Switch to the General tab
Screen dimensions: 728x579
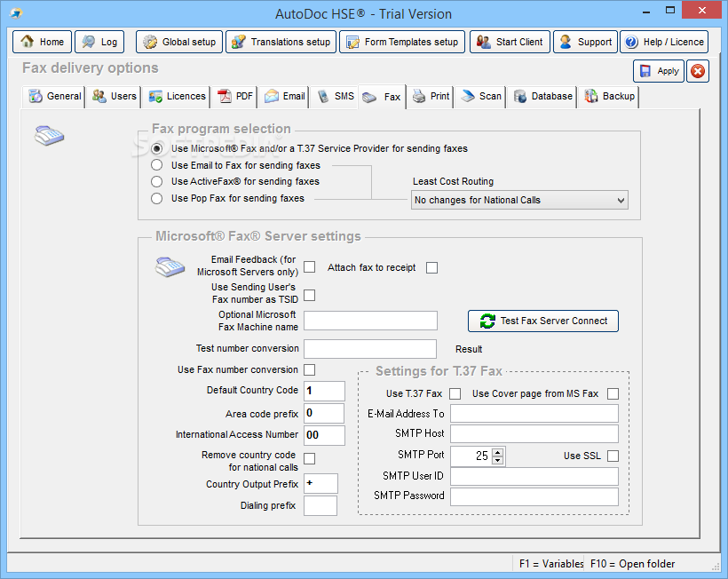54,97
